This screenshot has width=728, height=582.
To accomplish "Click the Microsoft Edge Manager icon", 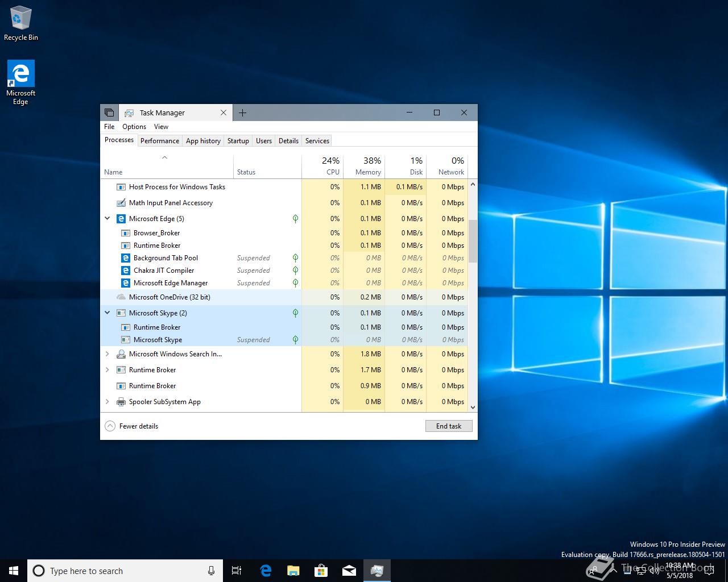I will click(126, 283).
